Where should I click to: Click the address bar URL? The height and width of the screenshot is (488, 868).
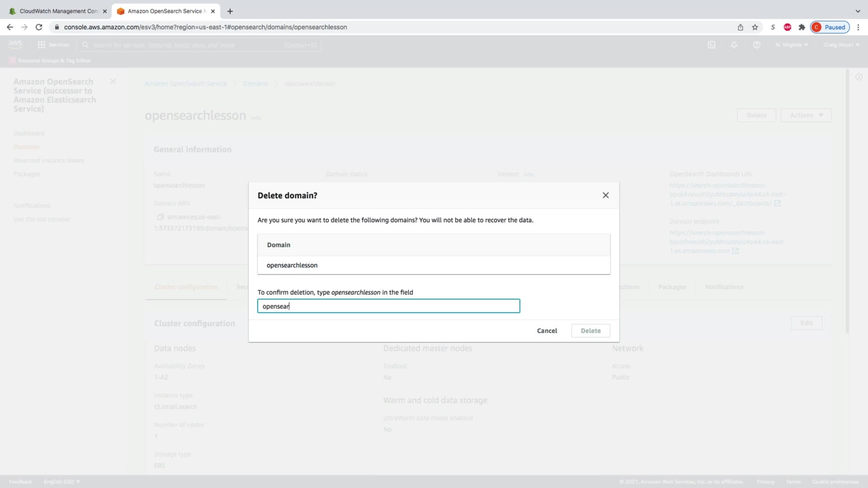click(206, 27)
